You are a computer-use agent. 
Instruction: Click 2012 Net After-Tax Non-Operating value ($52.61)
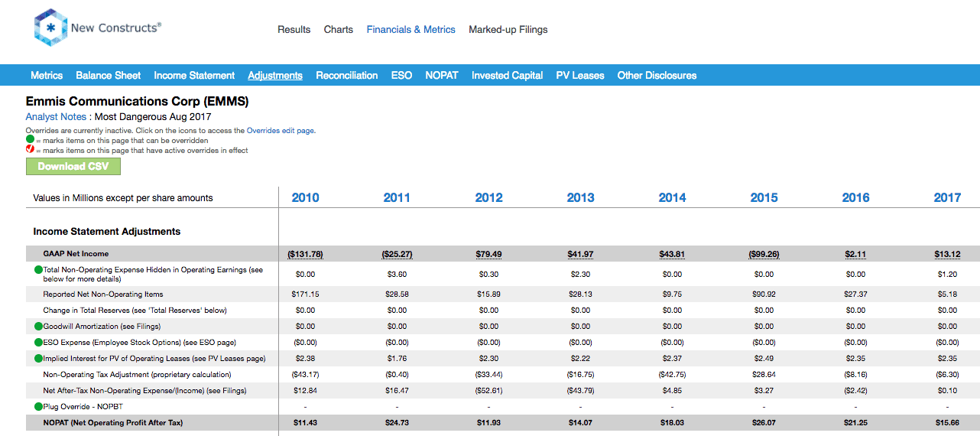click(488, 391)
